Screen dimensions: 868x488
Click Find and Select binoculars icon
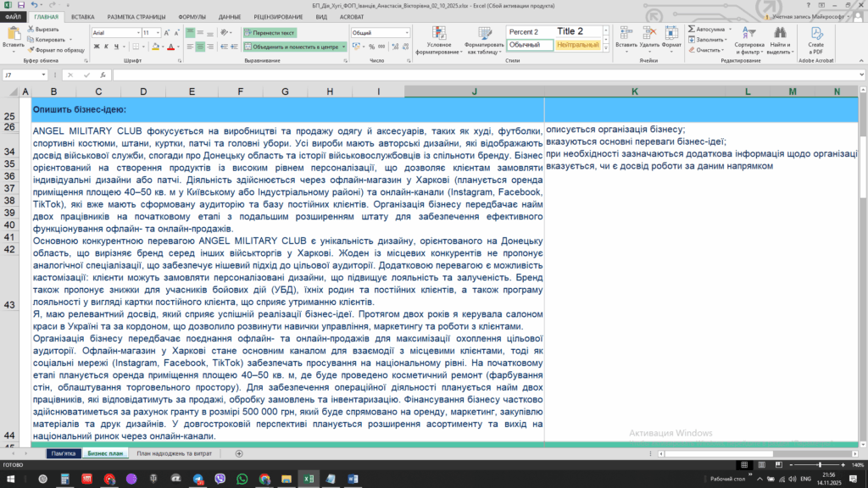coord(781,32)
